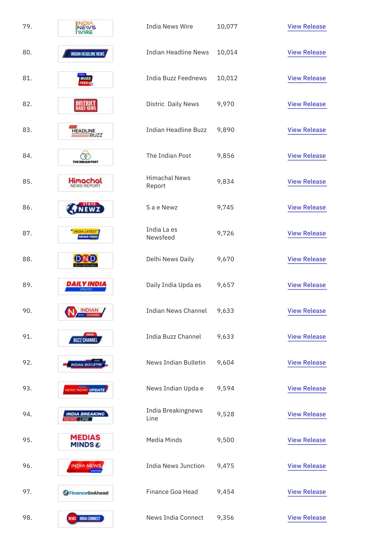Open View Release for India News Junction
This screenshot has width=392, height=555.
click(x=307, y=466)
